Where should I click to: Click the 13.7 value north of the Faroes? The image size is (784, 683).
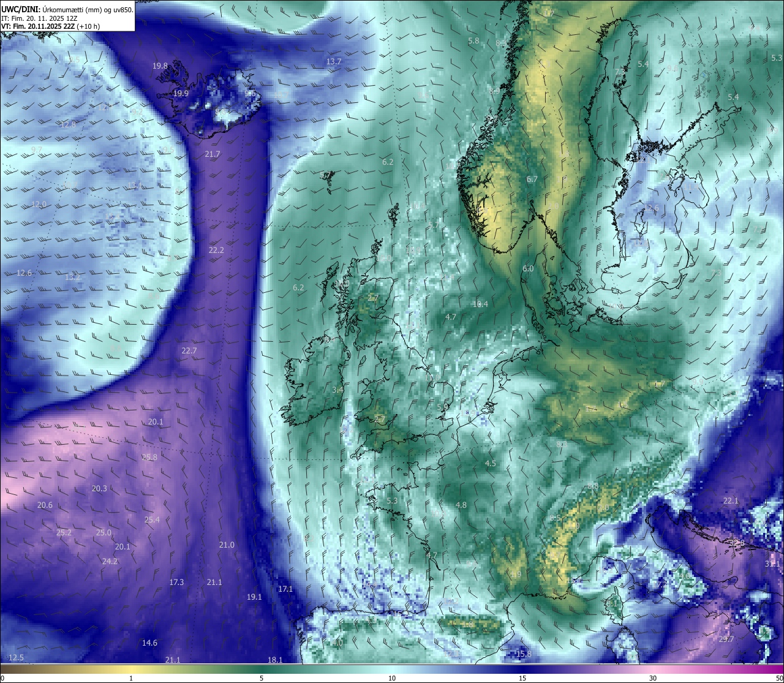pos(334,62)
